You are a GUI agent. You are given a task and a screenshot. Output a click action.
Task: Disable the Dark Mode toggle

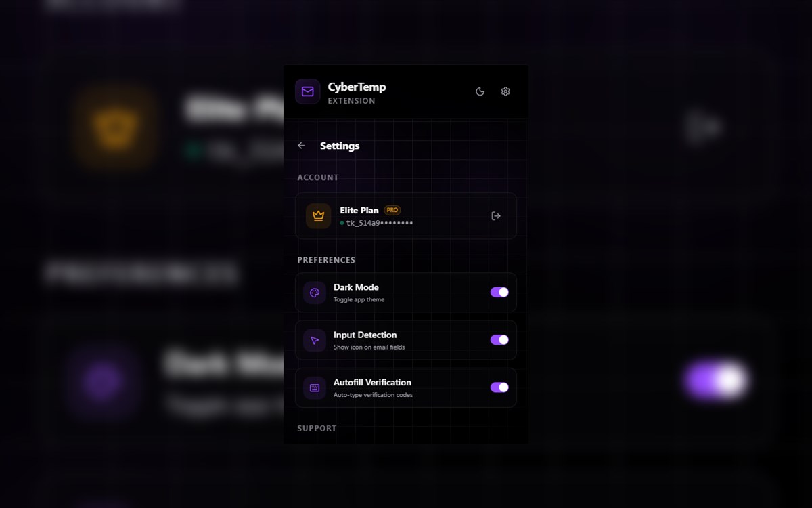pyautogui.click(x=499, y=292)
